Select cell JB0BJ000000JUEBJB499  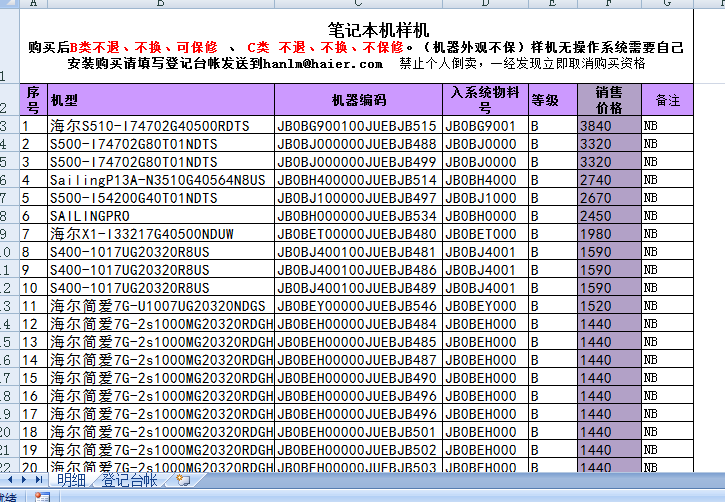pos(358,161)
